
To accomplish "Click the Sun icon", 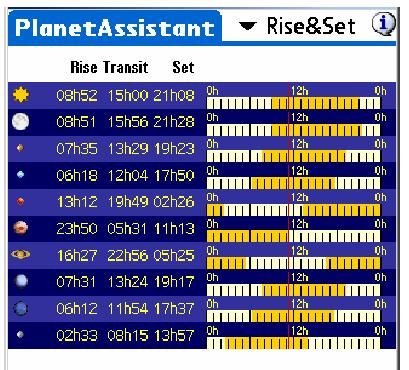I will (21, 95).
